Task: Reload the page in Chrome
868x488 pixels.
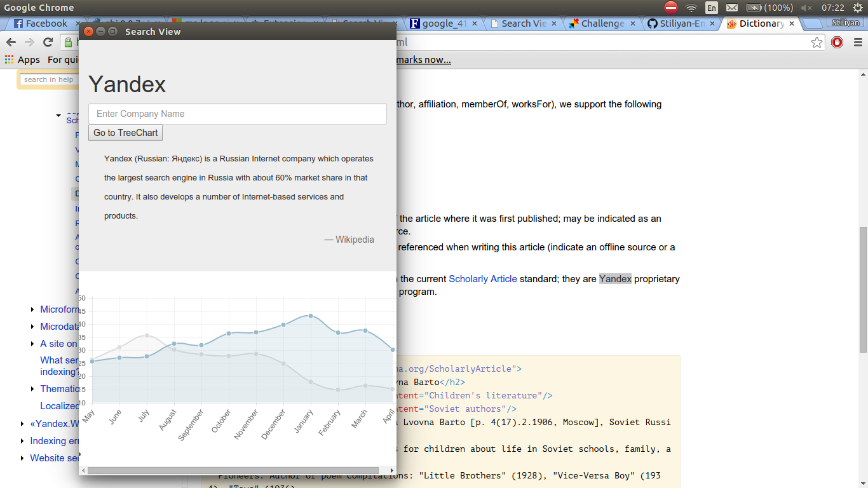Action: coord(48,43)
